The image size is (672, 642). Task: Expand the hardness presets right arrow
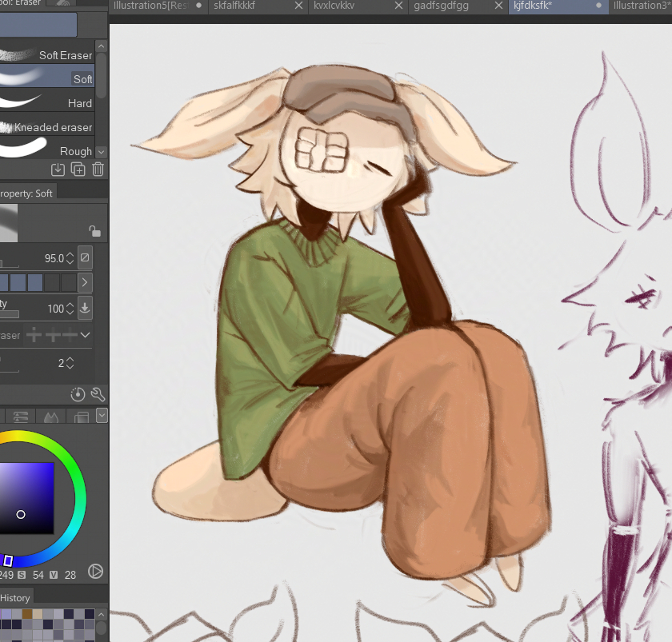(x=85, y=282)
